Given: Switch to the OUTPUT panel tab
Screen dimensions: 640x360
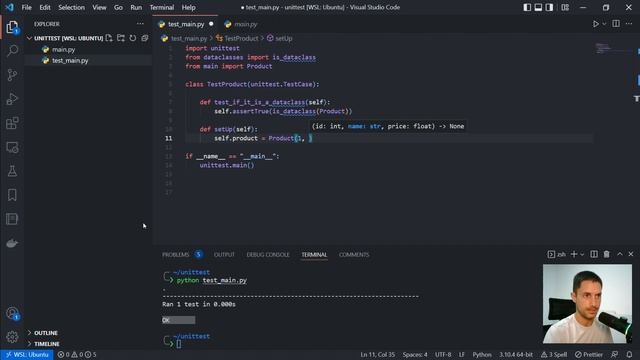Looking at the screenshot, I should [224, 255].
